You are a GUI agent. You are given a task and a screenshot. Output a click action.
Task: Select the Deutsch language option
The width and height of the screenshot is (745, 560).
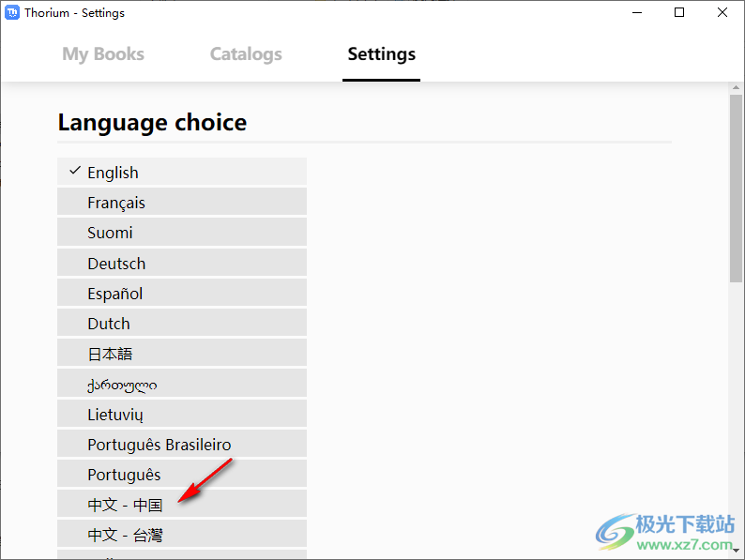click(182, 263)
